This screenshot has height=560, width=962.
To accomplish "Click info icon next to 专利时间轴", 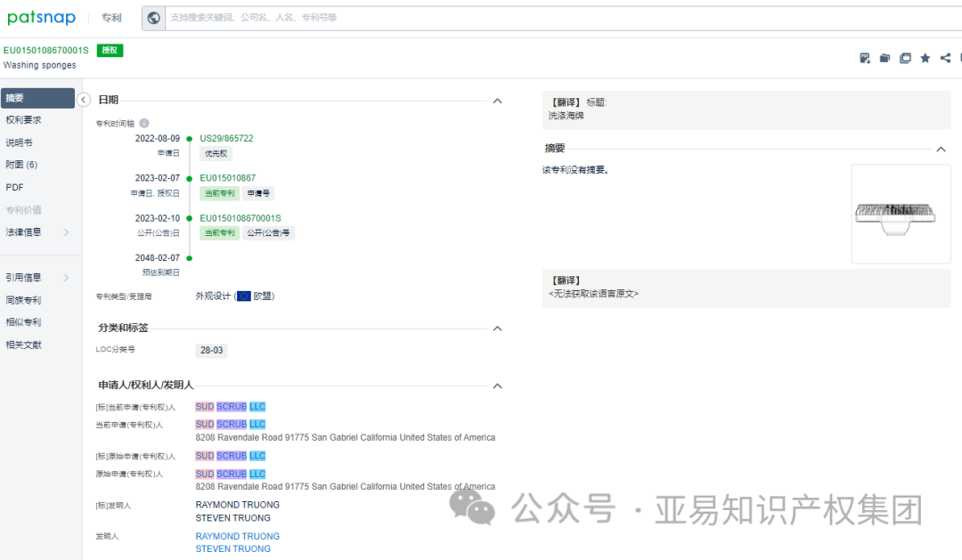I will [x=144, y=123].
